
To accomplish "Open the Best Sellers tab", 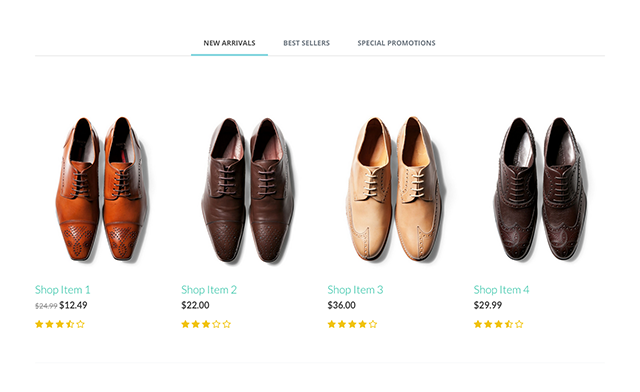I will (307, 43).
